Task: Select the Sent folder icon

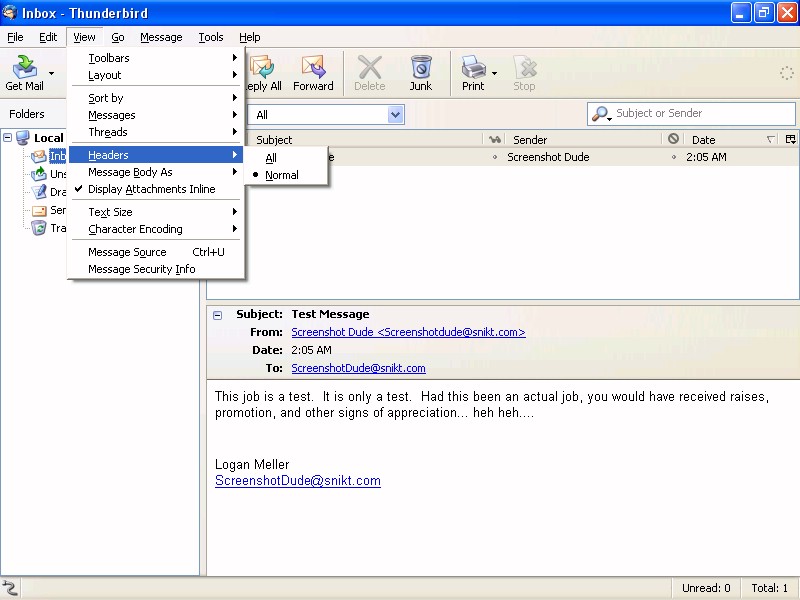Action: click(x=39, y=210)
